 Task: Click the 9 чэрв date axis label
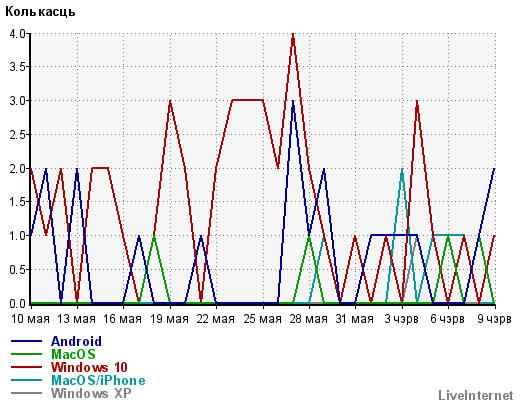[494, 319]
